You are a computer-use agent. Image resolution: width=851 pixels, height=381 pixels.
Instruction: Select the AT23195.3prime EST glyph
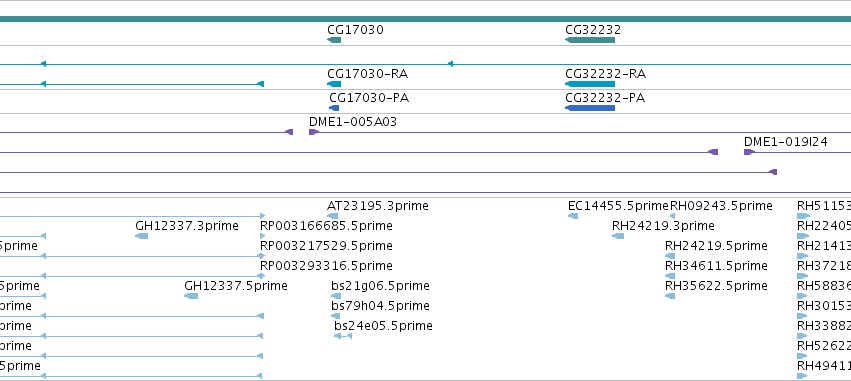tap(332, 216)
